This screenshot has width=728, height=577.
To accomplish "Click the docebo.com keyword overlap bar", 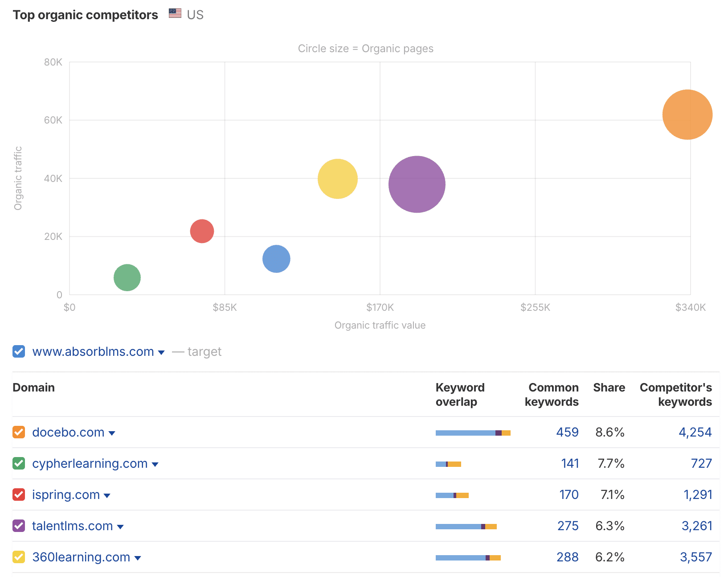I will (473, 433).
